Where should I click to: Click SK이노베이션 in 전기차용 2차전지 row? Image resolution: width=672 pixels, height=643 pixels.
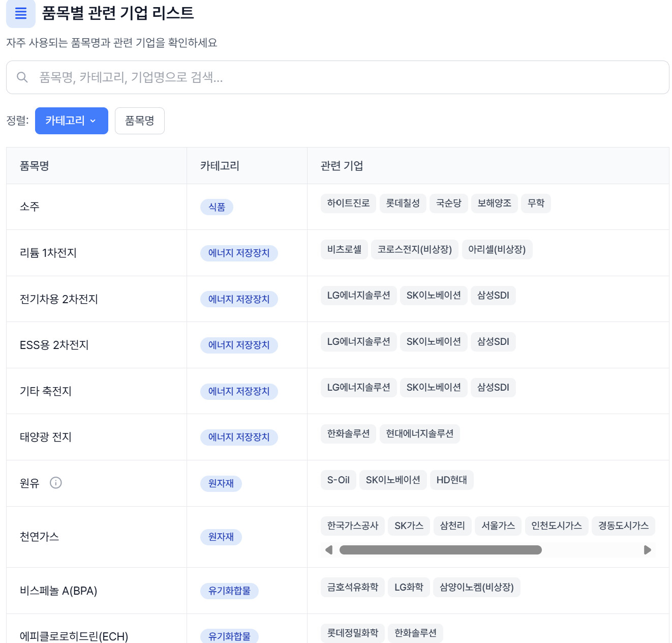(x=434, y=296)
